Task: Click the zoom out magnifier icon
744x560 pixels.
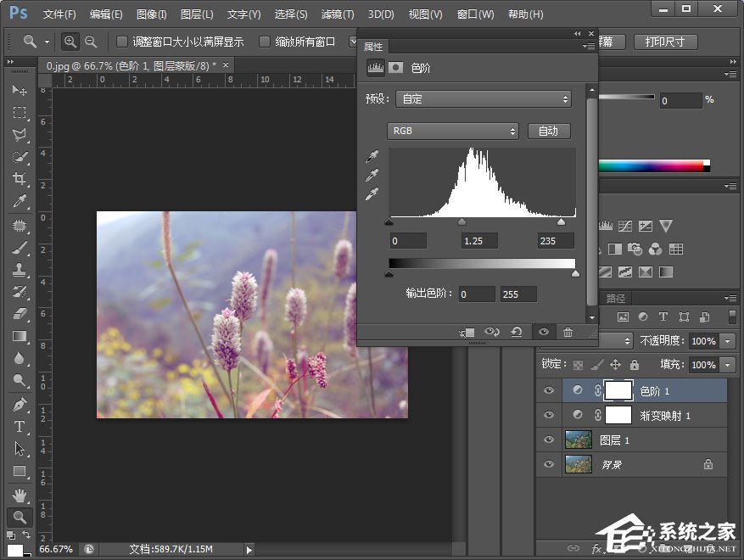Action: pos(91,42)
